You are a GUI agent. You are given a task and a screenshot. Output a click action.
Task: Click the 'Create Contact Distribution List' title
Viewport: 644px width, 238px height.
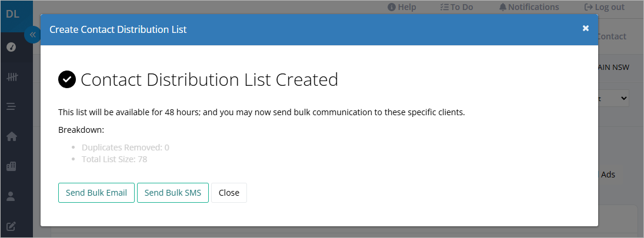(x=118, y=29)
